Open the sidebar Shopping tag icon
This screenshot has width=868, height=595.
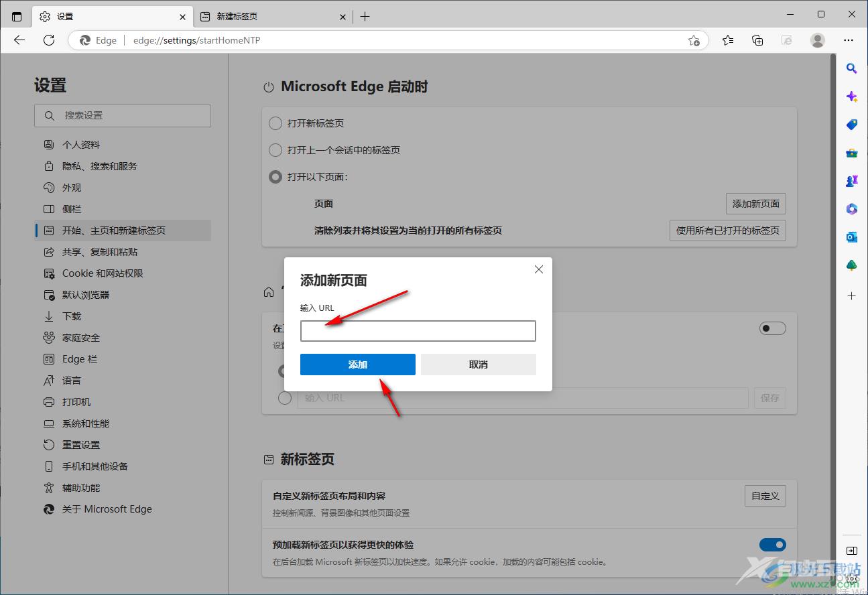[x=851, y=125]
